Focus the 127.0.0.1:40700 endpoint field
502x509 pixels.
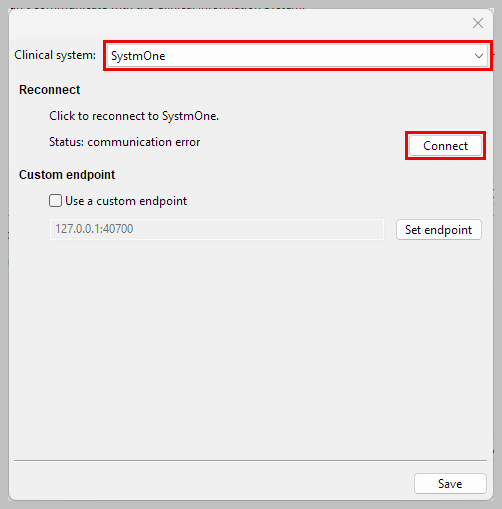tap(217, 229)
